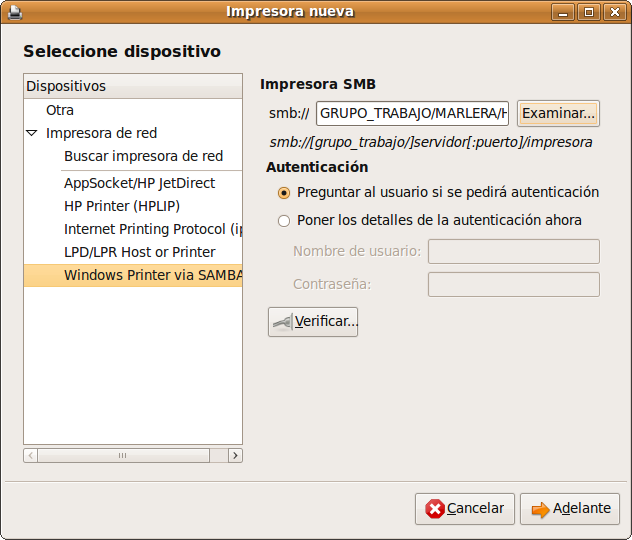Collapse the 'Impresora de red' tree node
The image size is (632, 540).
click(x=32, y=133)
